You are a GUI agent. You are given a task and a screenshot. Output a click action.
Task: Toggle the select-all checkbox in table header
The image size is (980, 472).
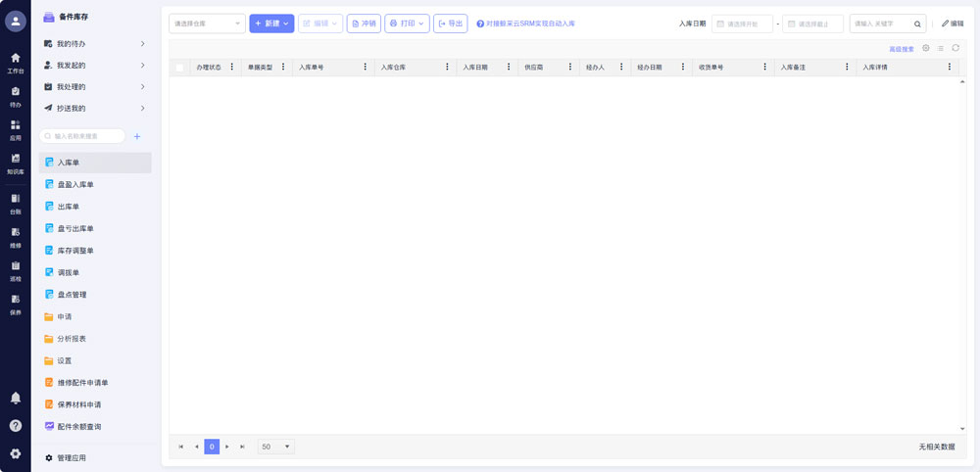click(x=179, y=68)
